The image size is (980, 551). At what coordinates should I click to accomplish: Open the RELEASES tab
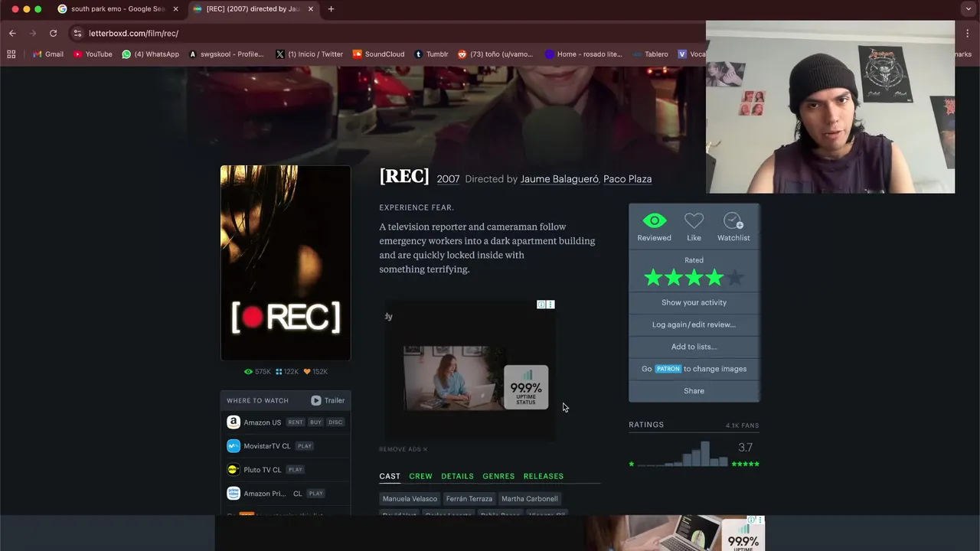(x=544, y=476)
